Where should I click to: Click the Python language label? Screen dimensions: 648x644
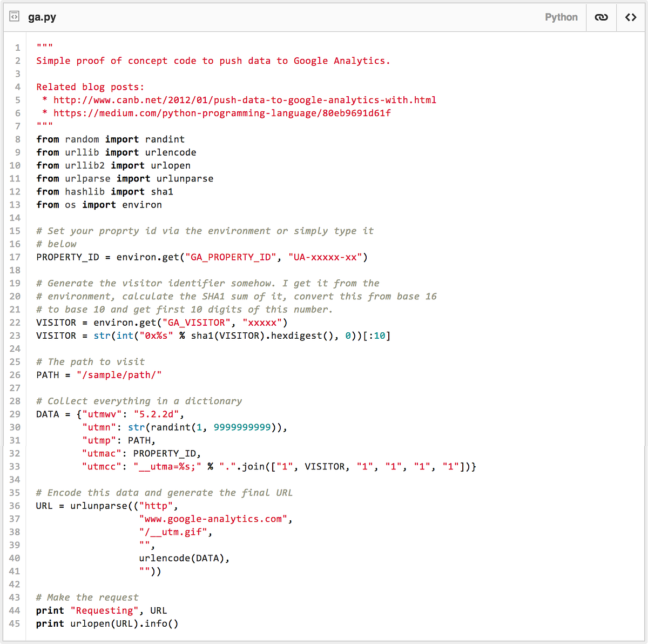(x=561, y=17)
